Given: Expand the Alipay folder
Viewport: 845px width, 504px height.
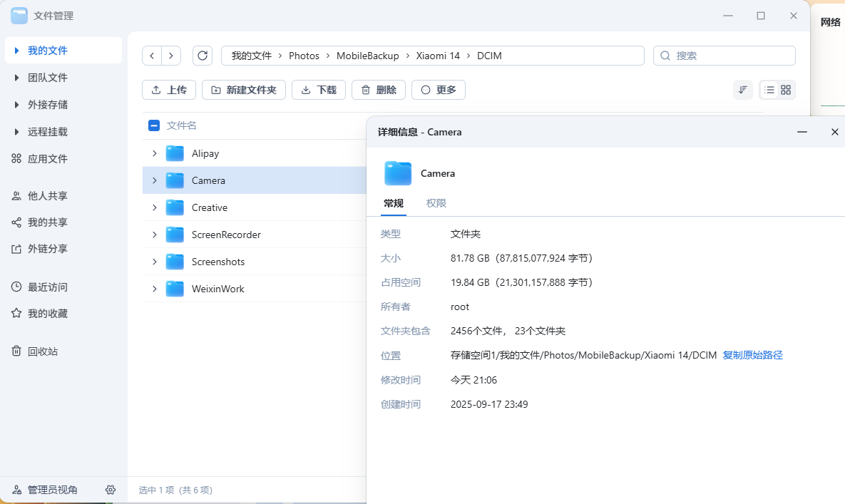Looking at the screenshot, I should [x=154, y=153].
